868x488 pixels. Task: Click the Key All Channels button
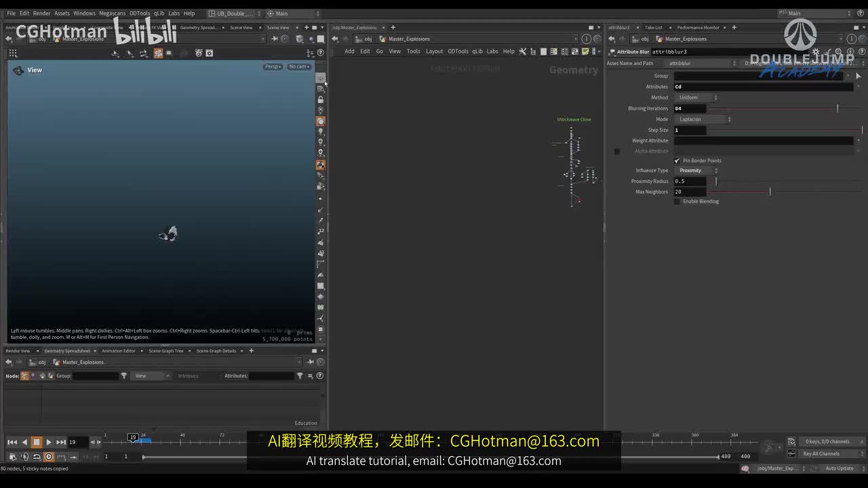coord(831,453)
